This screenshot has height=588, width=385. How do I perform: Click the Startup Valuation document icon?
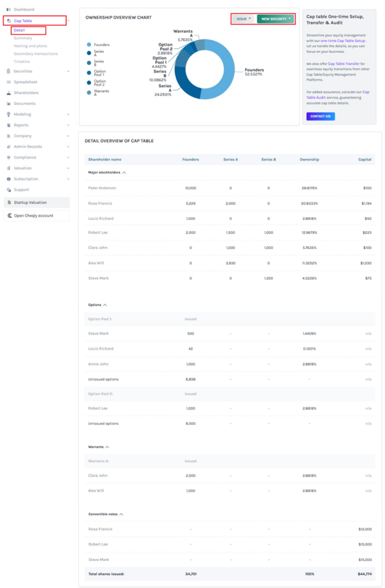click(9, 203)
